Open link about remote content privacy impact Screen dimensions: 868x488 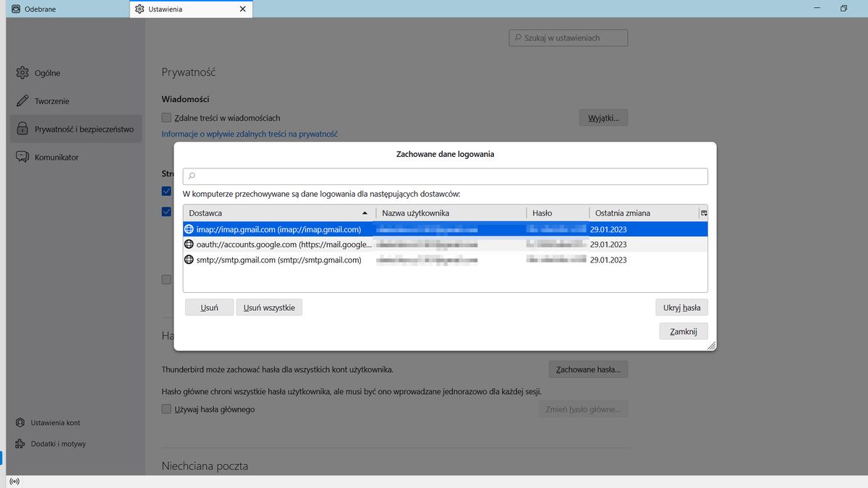point(249,134)
